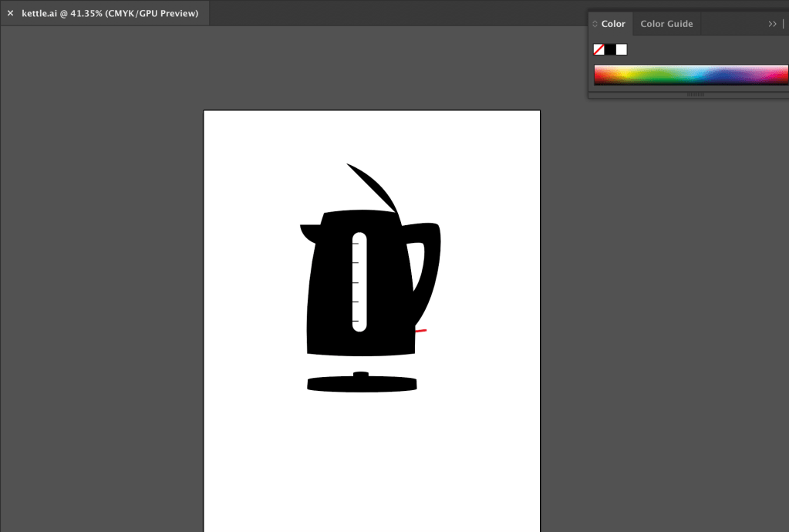Pick the black swatch in Color panel
Viewport: 789px width, 532px height.
pos(610,49)
